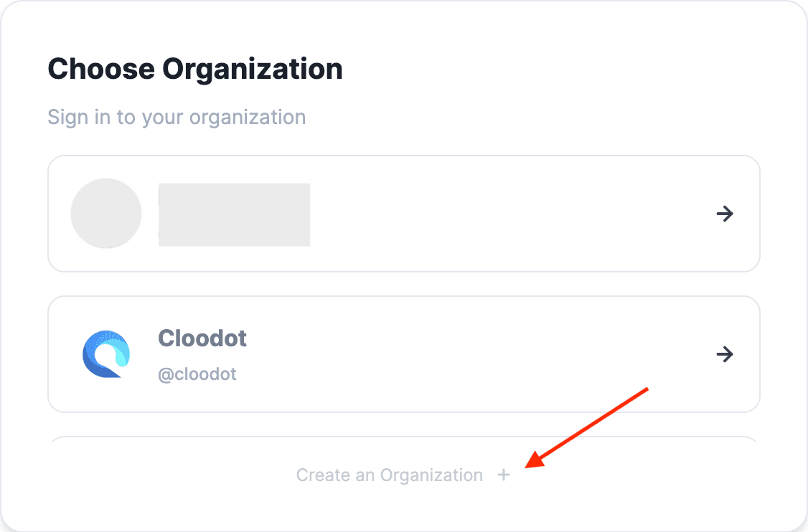Click the Choose Organization heading
Image resolution: width=808 pixels, height=532 pixels.
194,69
